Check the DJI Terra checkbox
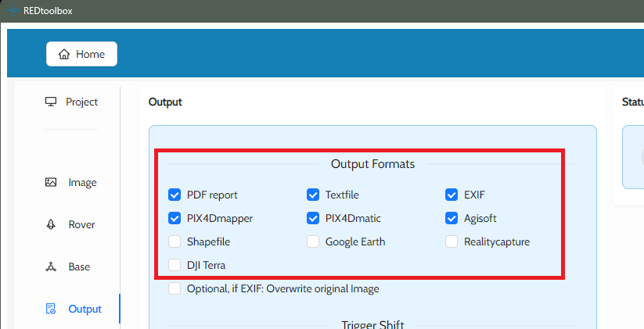Screen dimensions: 644x329 click(174, 265)
